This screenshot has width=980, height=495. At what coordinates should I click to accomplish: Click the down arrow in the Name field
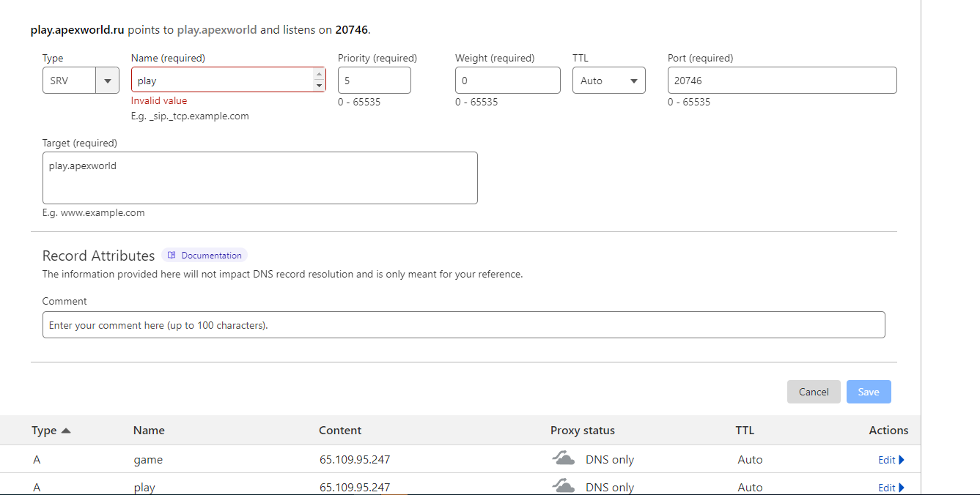tap(319, 86)
